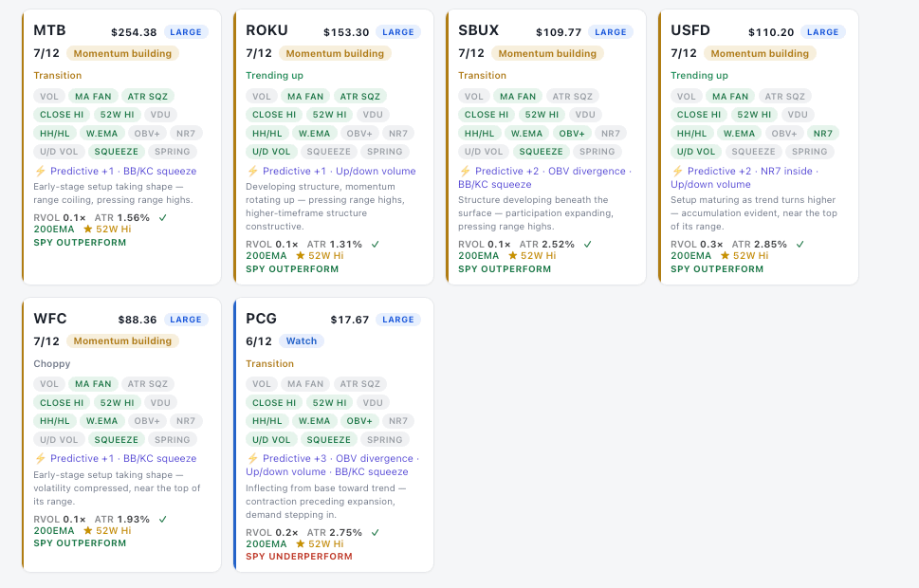Click the $109.77 price on SBUX card
The height and width of the screenshot is (588, 919).
tap(559, 32)
